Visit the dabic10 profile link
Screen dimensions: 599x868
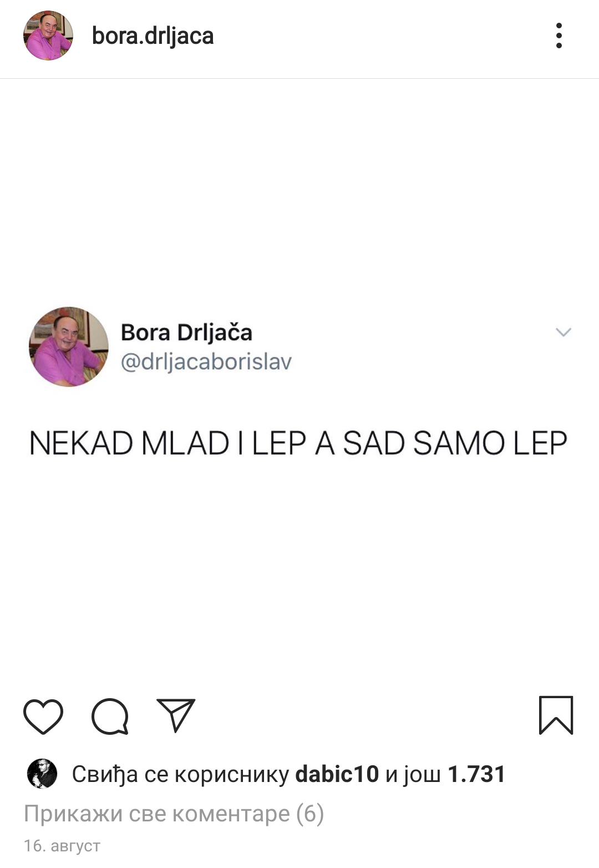tap(337, 774)
